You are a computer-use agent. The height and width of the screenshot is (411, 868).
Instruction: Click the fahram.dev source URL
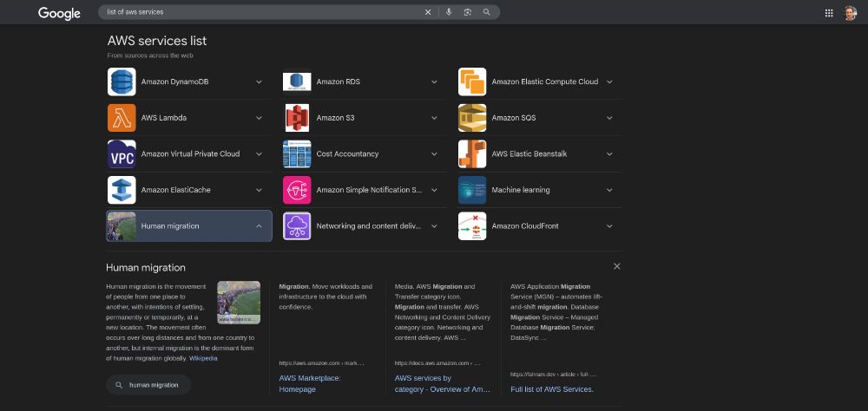pos(553,375)
